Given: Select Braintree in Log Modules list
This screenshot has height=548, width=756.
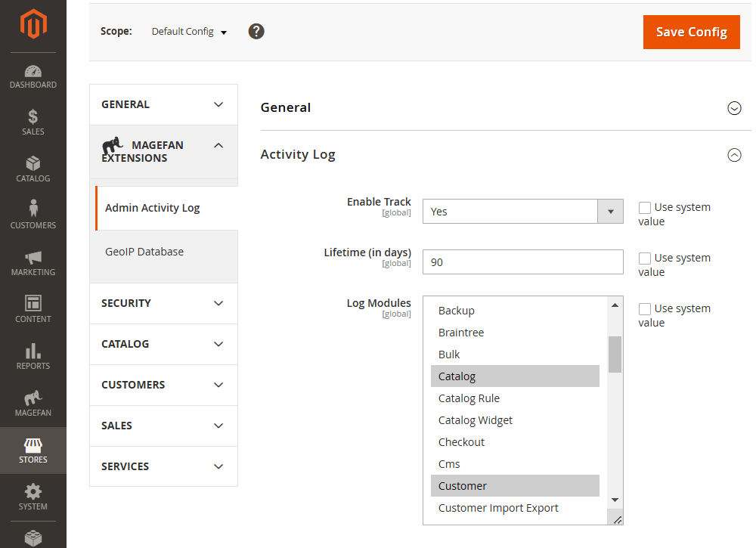Looking at the screenshot, I should 515,333.
